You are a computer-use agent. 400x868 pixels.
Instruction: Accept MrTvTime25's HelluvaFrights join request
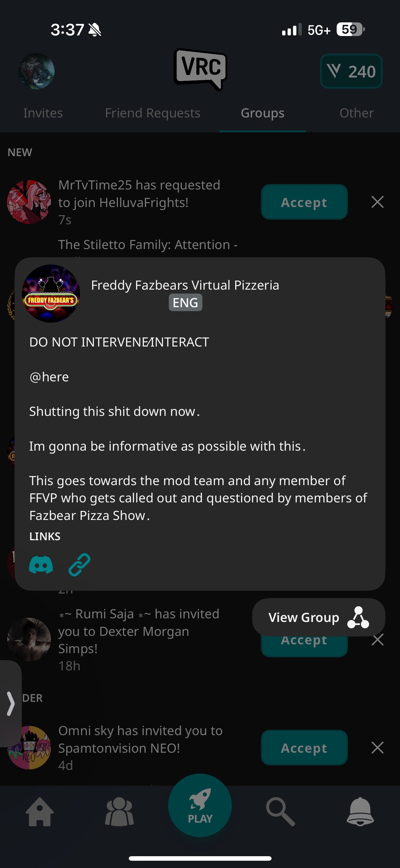click(304, 202)
